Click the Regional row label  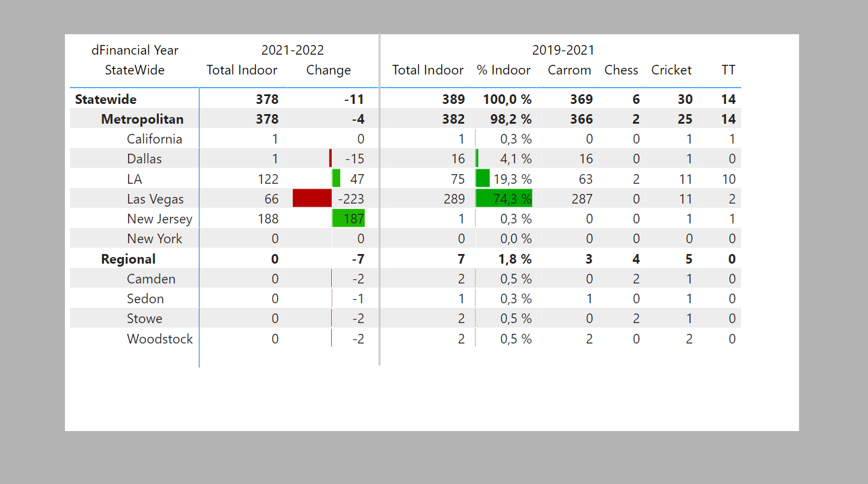point(129,259)
